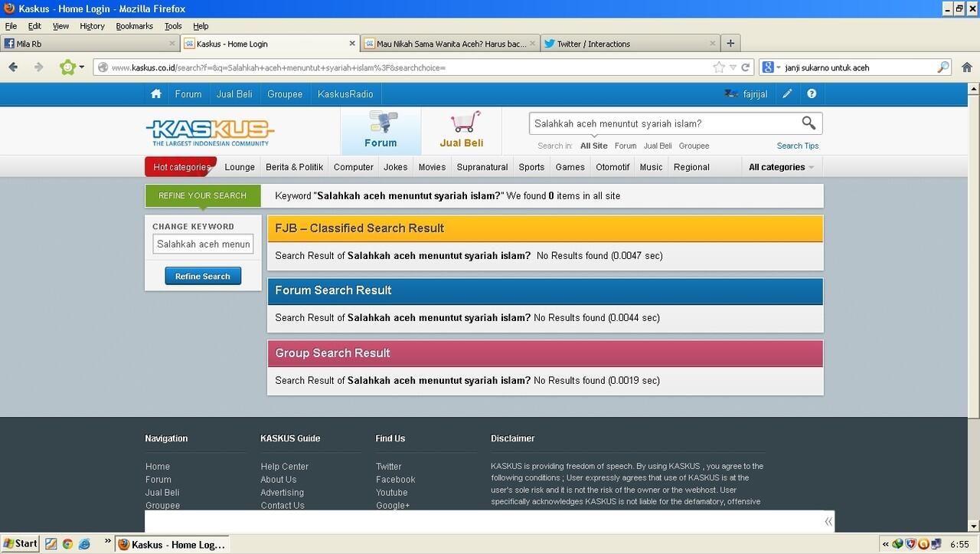Open the History menu
The height and width of the screenshot is (554, 980).
(92, 26)
